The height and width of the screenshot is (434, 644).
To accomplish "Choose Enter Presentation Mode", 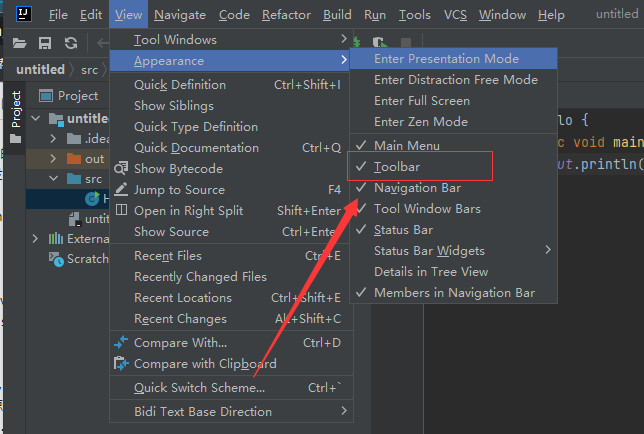I will coord(453,58).
